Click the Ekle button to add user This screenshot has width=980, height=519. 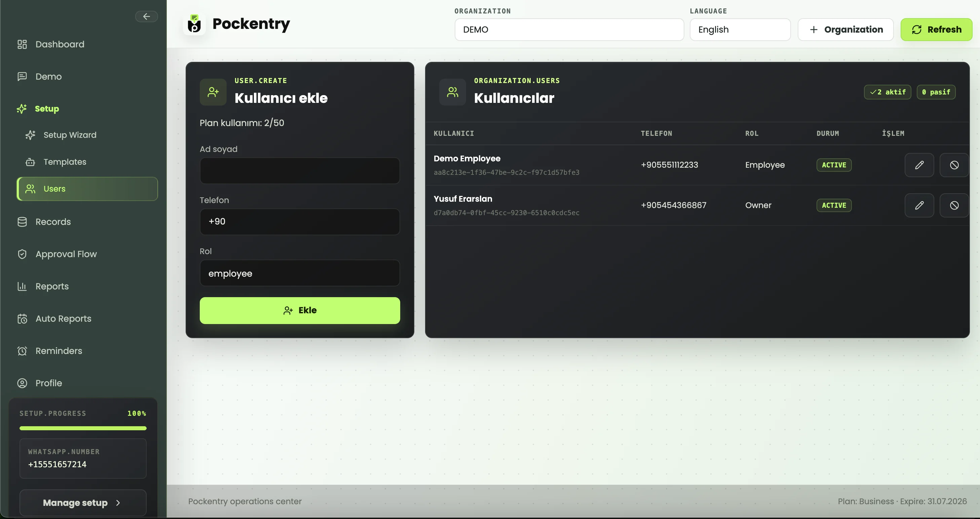(300, 311)
